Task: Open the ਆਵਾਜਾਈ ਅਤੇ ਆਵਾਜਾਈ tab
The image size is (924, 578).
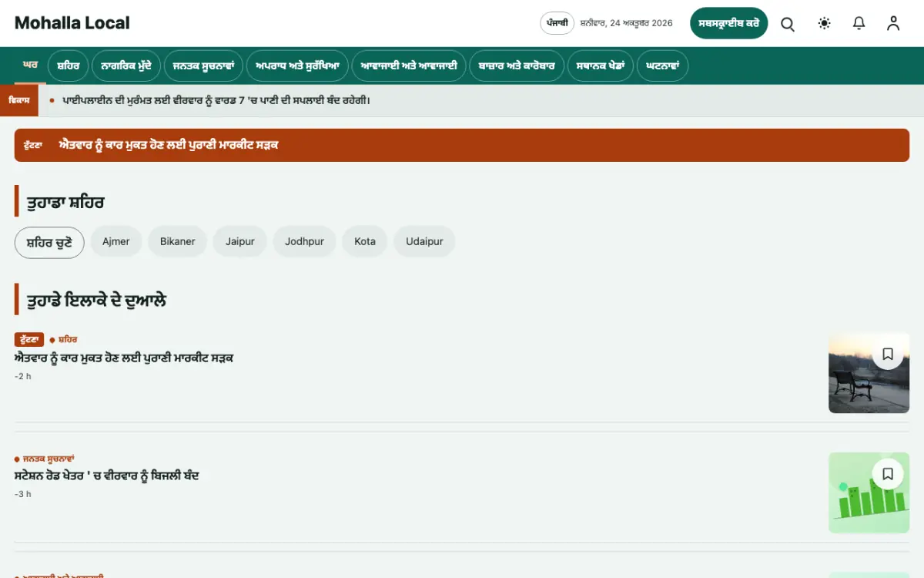Action: [409, 66]
